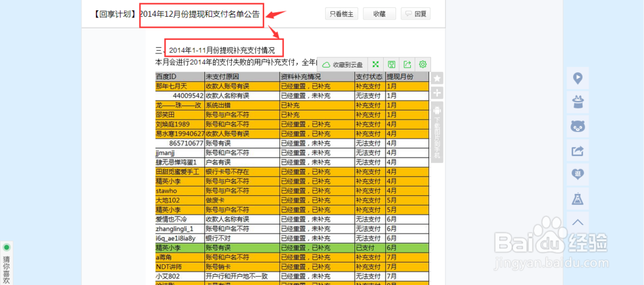Click the 【回享计划】 title prefix

116,14
